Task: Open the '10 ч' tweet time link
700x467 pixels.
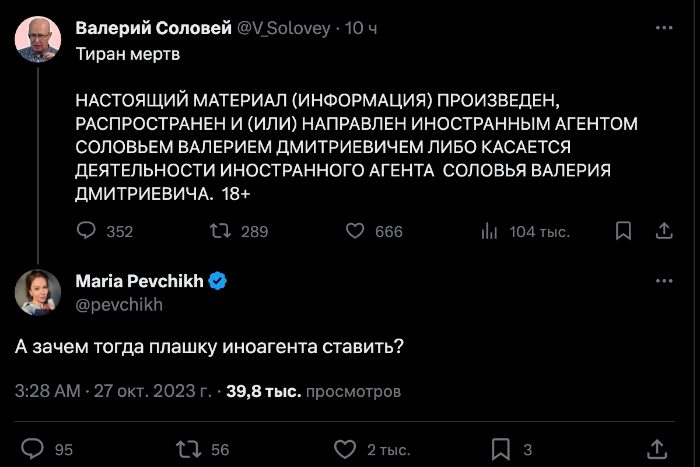Action: (361, 28)
